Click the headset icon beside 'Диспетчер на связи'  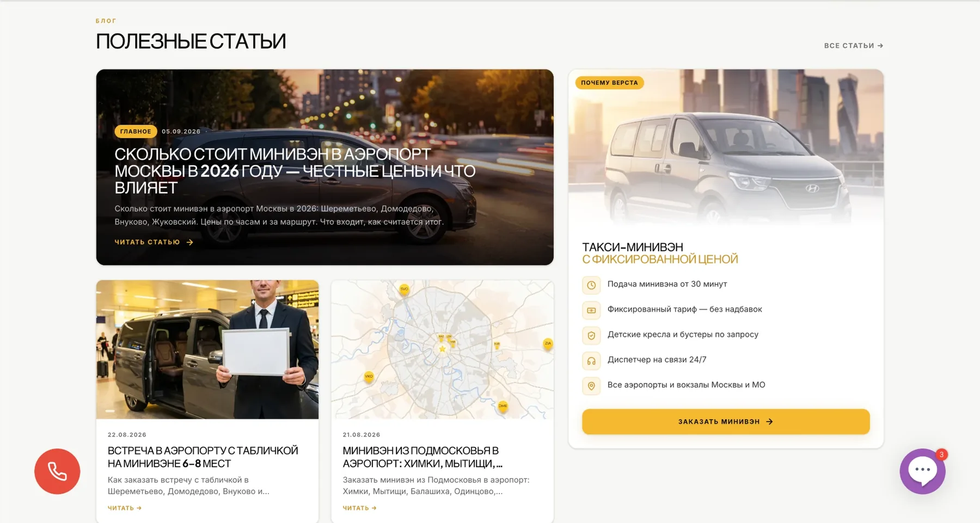[591, 360]
